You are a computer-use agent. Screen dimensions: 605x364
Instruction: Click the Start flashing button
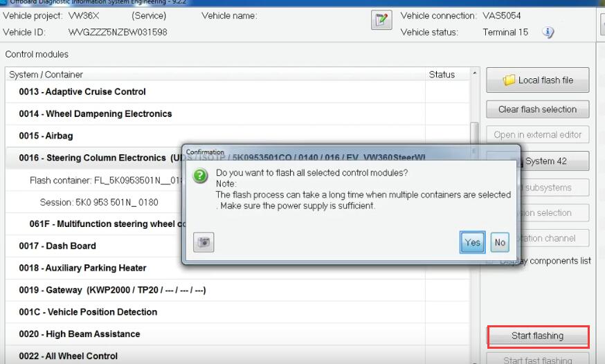[x=538, y=336]
